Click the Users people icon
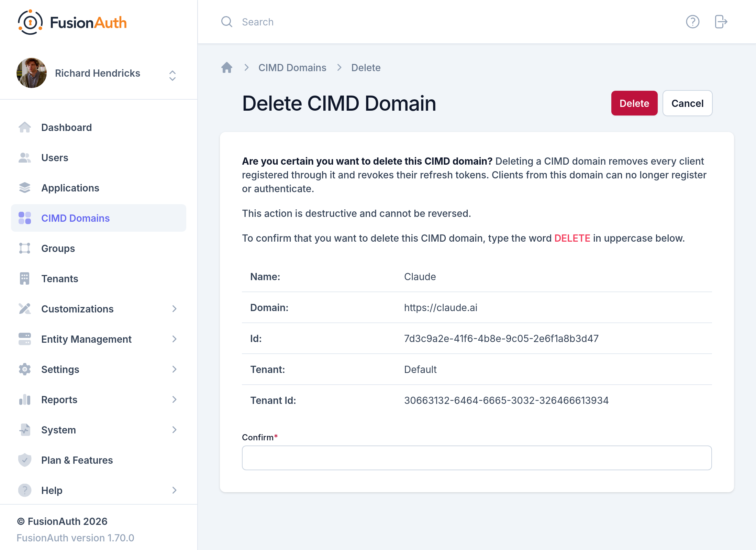Image resolution: width=756 pixels, height=550 pixels. pos(25,157)
